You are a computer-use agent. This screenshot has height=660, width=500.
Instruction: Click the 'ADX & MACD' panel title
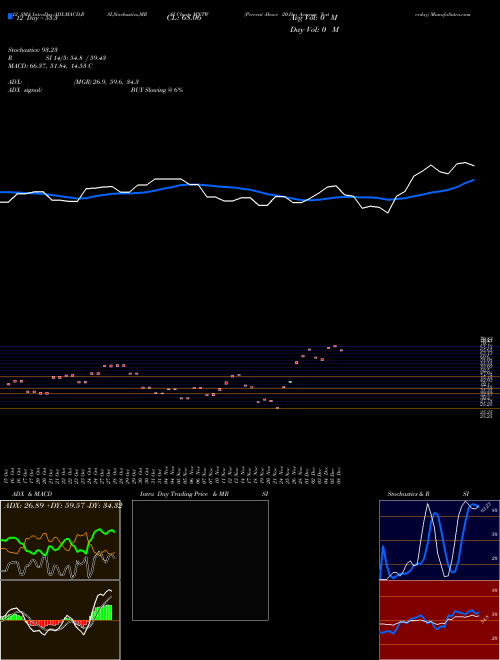pos(32,494)
